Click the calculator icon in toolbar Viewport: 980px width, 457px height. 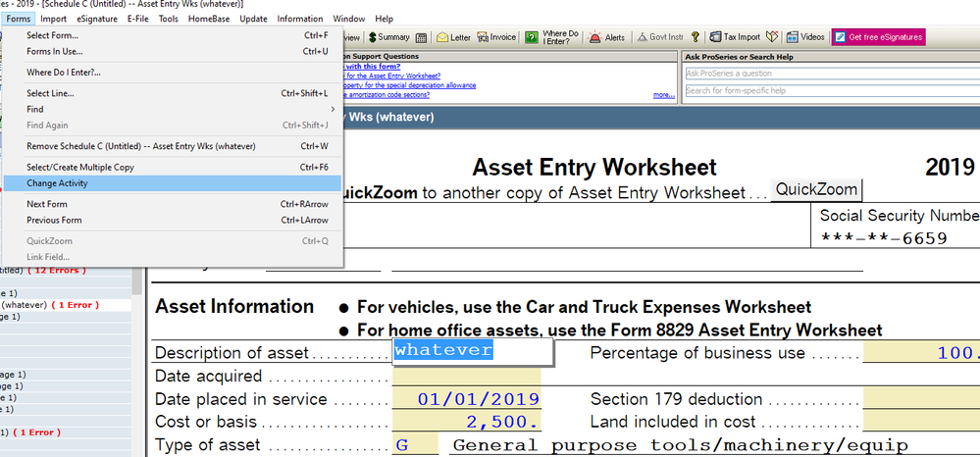(x=422, y=37)
